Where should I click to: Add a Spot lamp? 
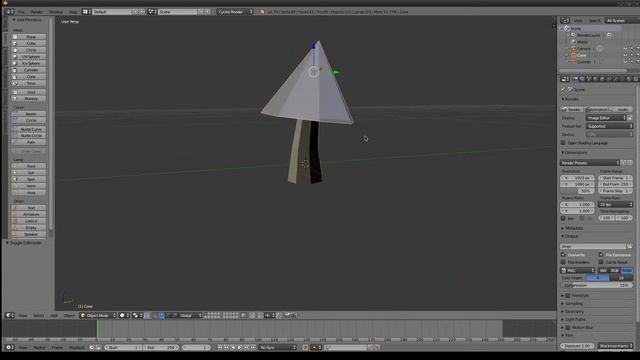point(29,179)
